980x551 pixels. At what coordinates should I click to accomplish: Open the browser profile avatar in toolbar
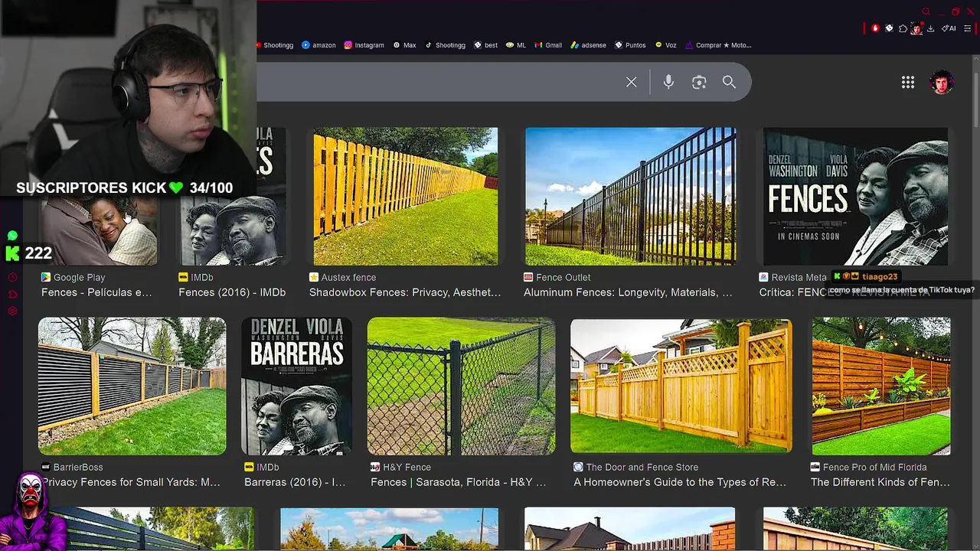(x=916, y=29)
